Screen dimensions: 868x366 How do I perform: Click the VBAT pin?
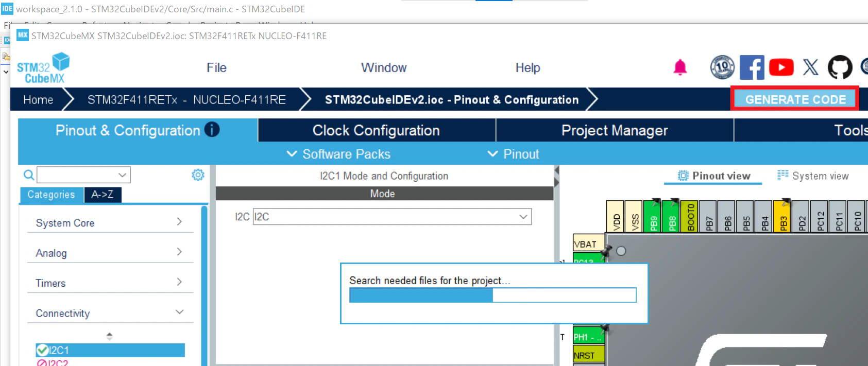[589, 243]
